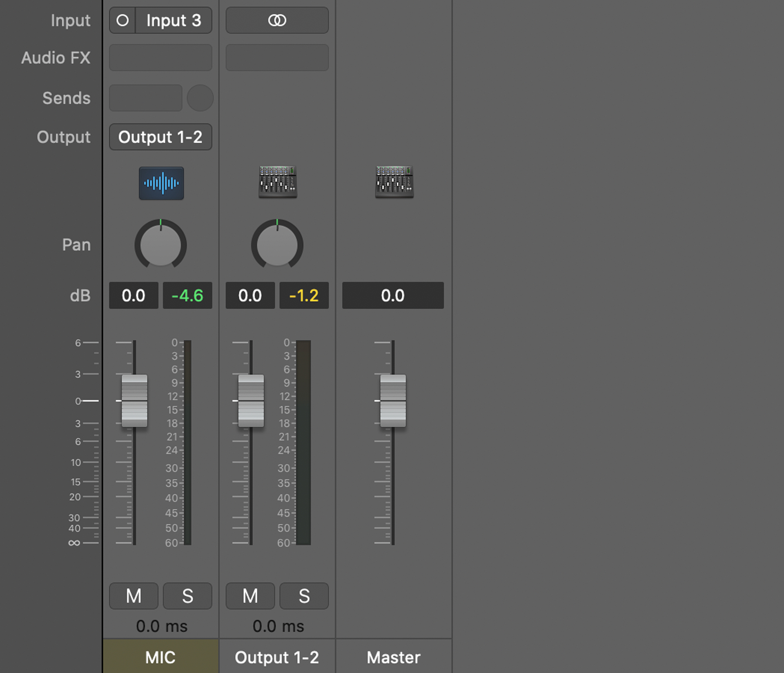Click the Output 1-2 channel pan knob
Viewport: 784px width, 673px height.
[x=277, y=244]
